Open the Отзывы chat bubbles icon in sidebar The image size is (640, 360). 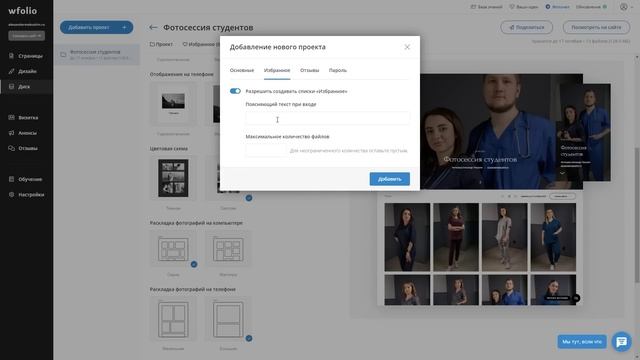[11, 148]
